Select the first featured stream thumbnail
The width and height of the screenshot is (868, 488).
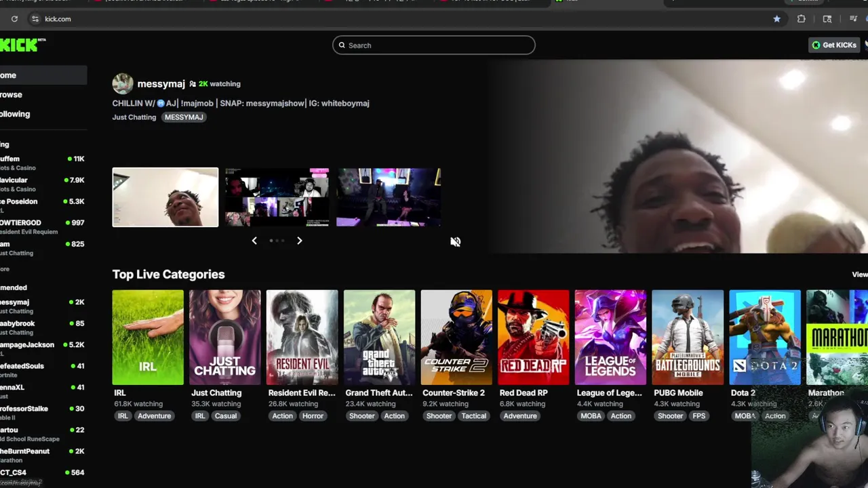[165, 197]
